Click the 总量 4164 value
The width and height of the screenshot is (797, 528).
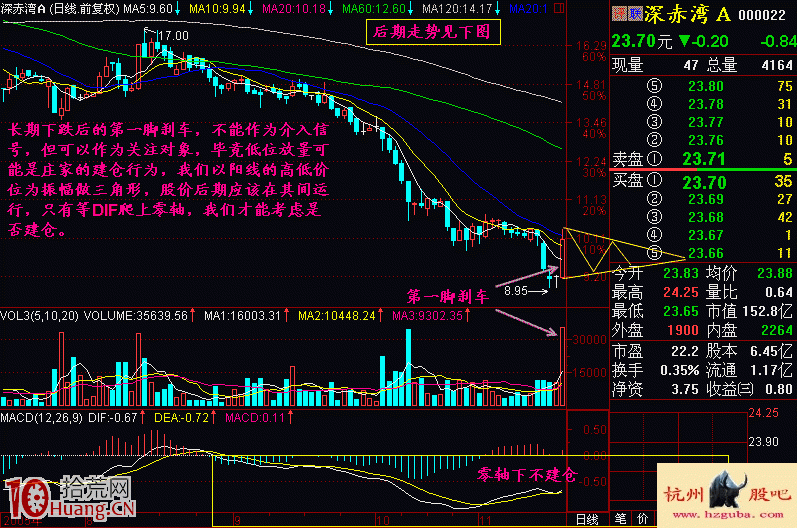tap(777, 65)
